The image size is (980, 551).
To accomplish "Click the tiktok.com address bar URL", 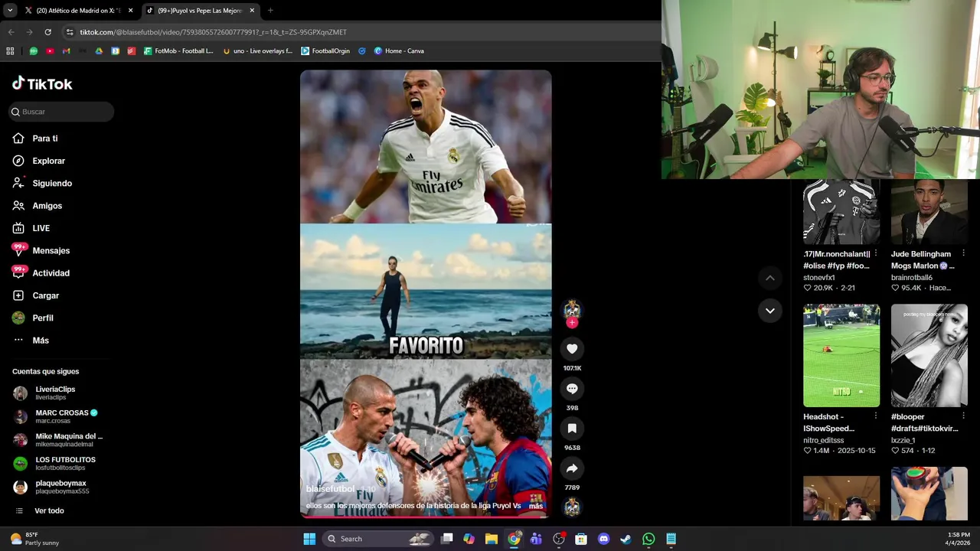I will tap(213, 32).
